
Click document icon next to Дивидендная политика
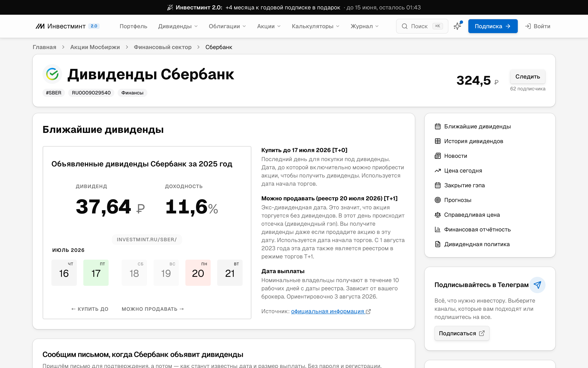[438, 244]
